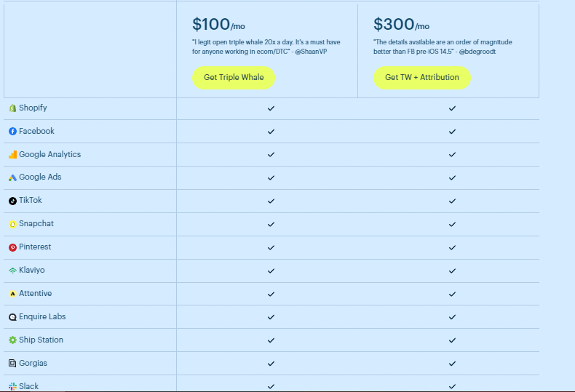Click the Get TW + Attribution button
The width and height of the screenshot is (575, 392).
[422, 78]
